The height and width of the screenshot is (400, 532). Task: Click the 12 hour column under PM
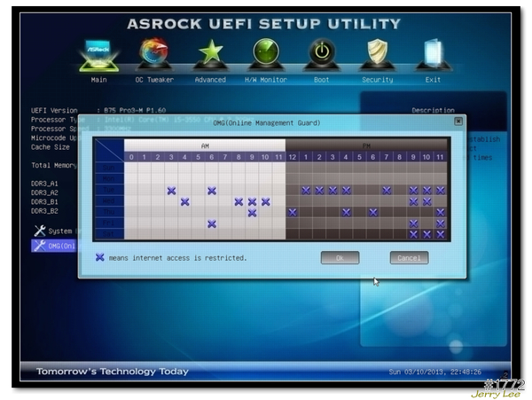292,157
